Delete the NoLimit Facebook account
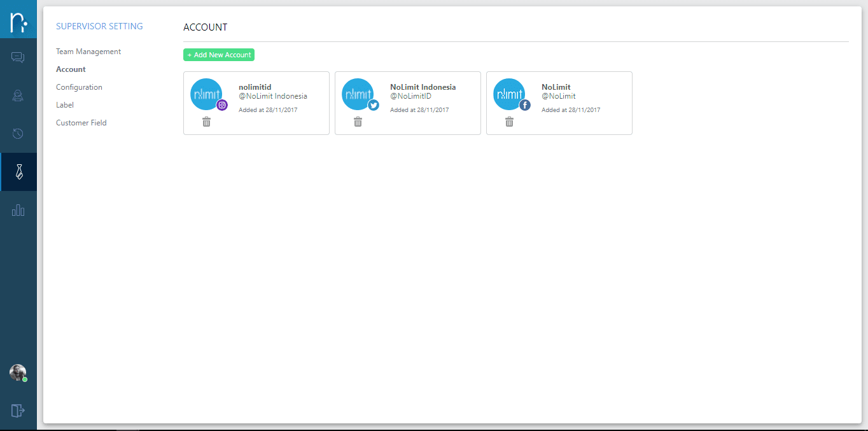 pos(509,122)
